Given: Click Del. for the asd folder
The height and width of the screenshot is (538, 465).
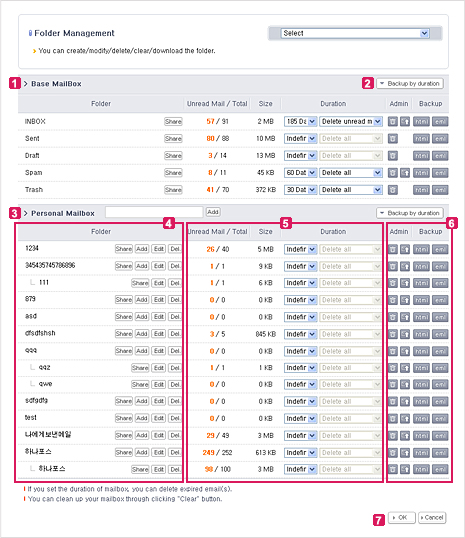Looking at the screenshot, I should 175,317.
